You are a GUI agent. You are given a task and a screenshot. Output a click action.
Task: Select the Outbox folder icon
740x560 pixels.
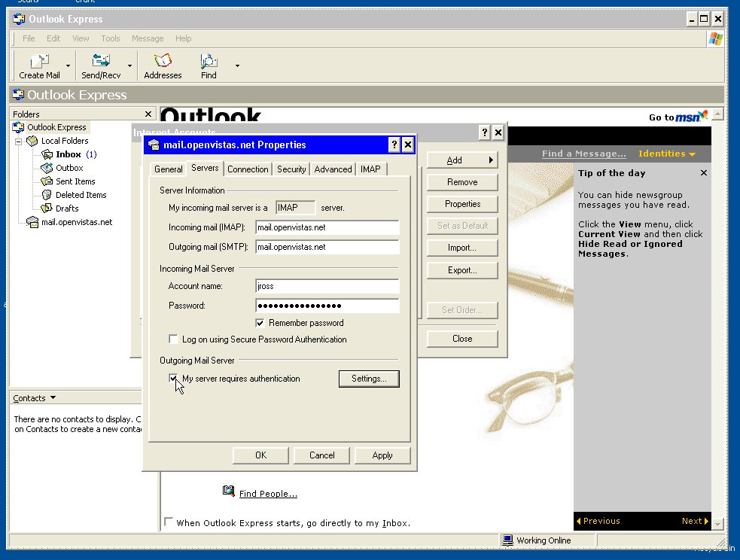[47, 168]
